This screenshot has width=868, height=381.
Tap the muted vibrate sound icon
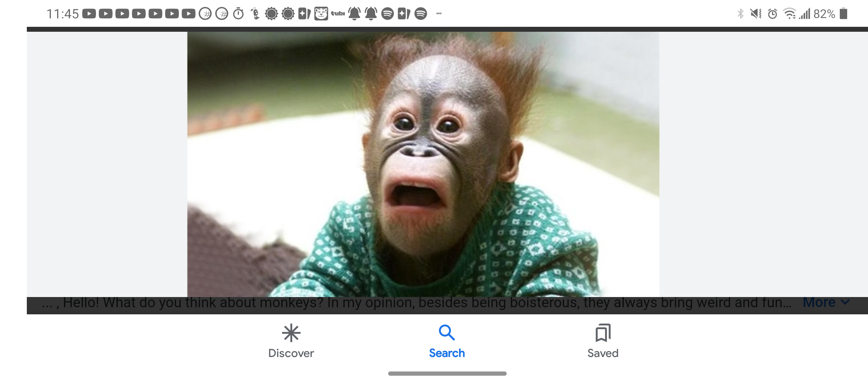[x=756, y=14]
